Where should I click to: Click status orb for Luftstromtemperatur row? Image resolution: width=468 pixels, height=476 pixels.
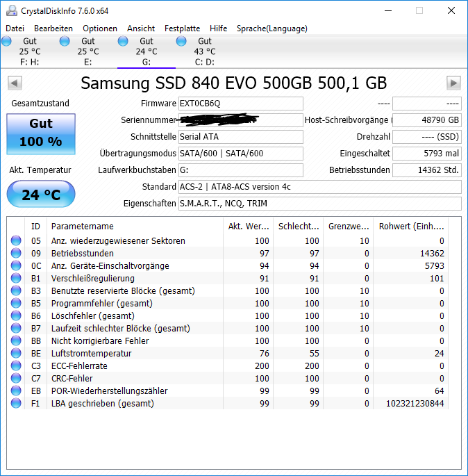(16, 353)
